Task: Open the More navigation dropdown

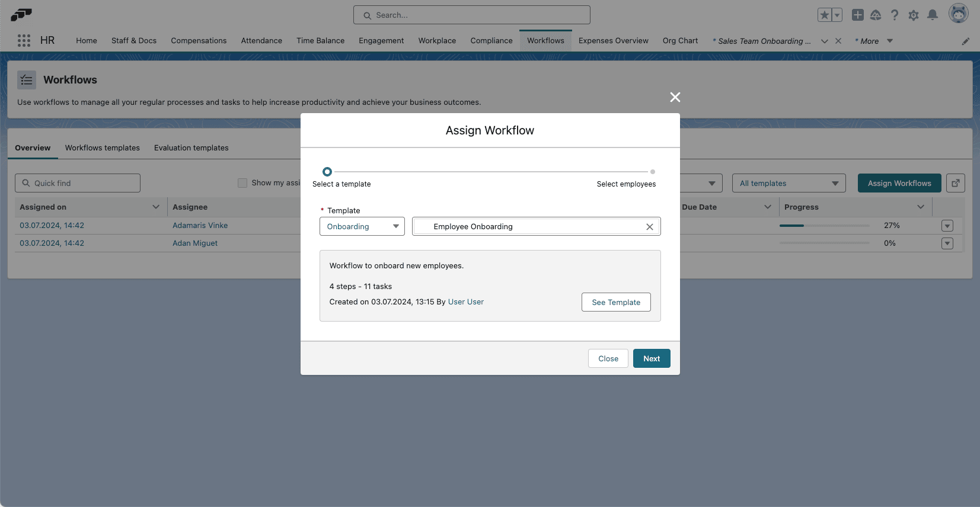Action: (x=874, y=41)
